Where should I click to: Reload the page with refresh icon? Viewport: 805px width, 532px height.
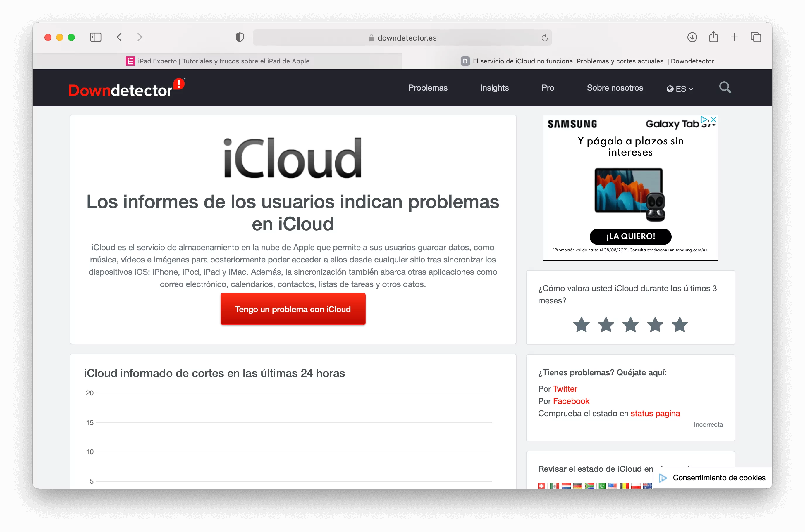(544, 38)
